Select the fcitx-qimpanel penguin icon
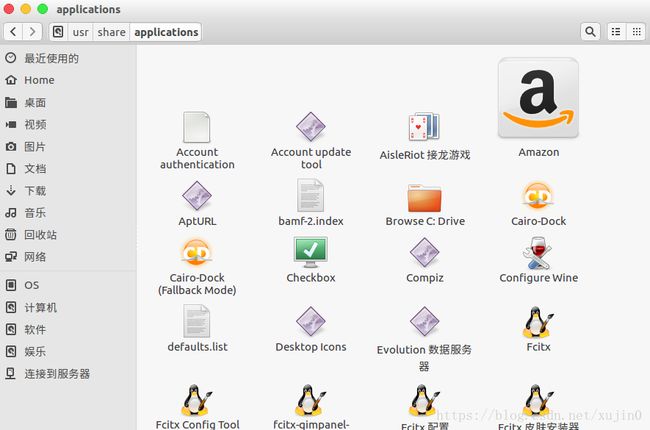650x430 pixels. pyautogui.click(x=310, y=400)
